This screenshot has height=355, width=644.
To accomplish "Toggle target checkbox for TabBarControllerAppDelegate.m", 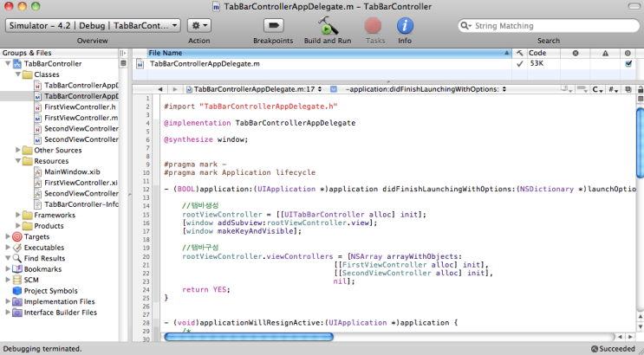I will pos(628,63).
